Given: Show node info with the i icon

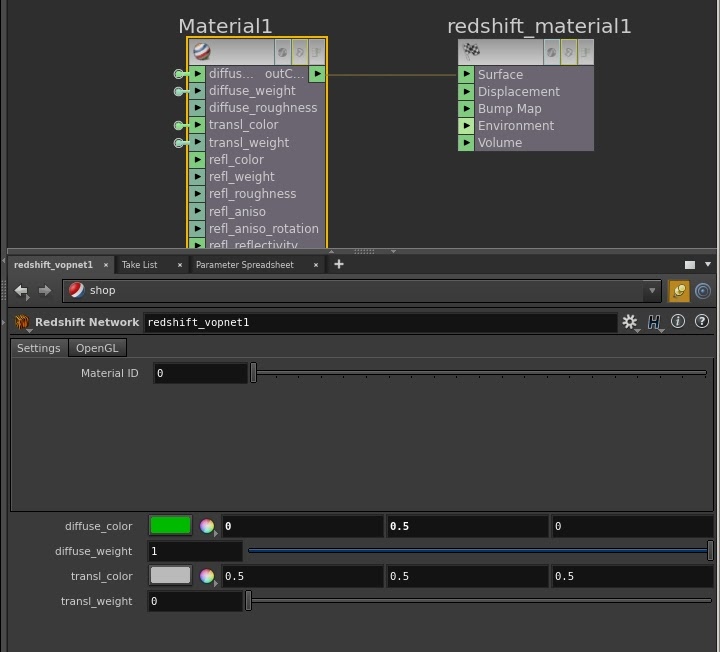Looking at the screenshot, I should (x=678, y=321).
